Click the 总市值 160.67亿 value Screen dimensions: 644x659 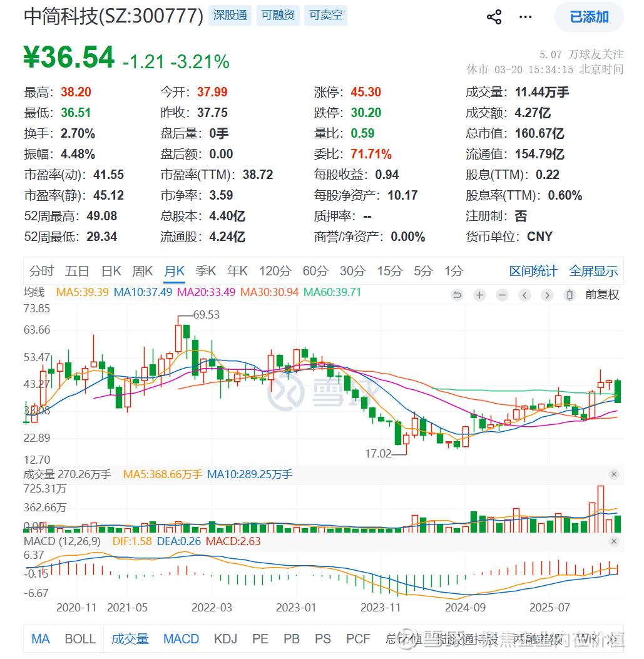pos(539,134)
